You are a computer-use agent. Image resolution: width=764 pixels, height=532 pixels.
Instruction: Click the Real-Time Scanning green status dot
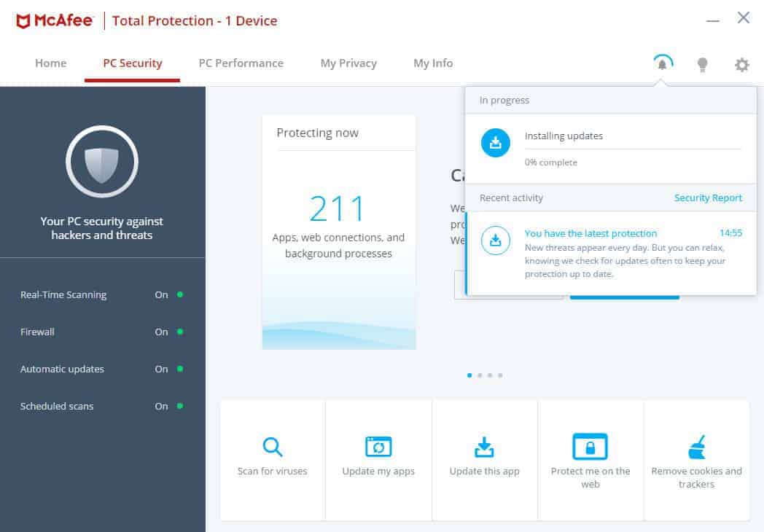click(x=180, y=294)
